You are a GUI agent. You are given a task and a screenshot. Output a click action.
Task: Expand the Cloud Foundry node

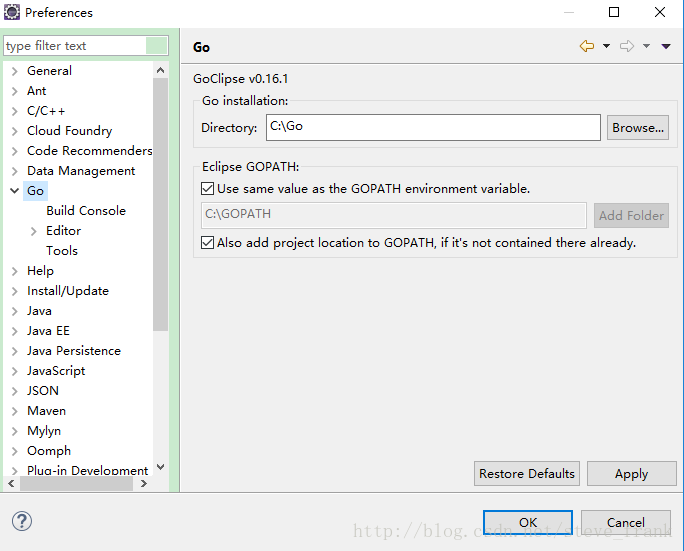14,131
